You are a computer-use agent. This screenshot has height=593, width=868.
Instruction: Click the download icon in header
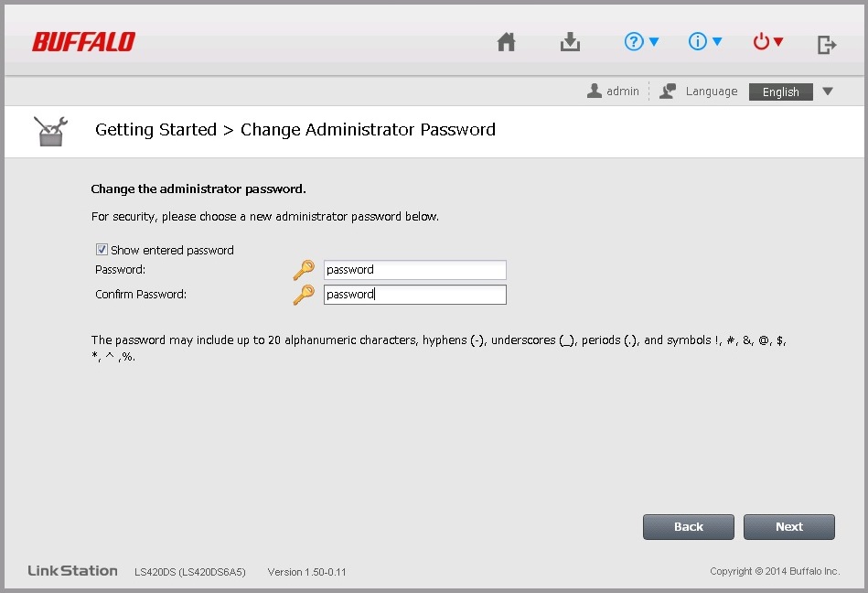pos(570,42)
